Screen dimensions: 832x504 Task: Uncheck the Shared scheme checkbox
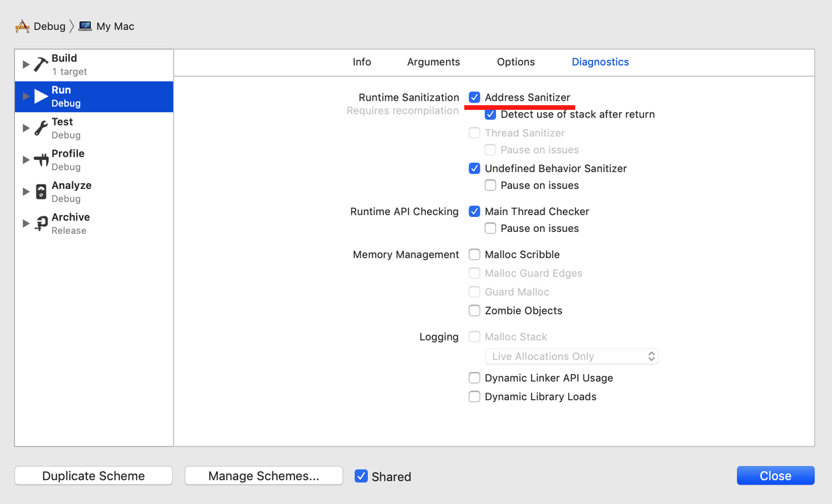coord(361,475)
